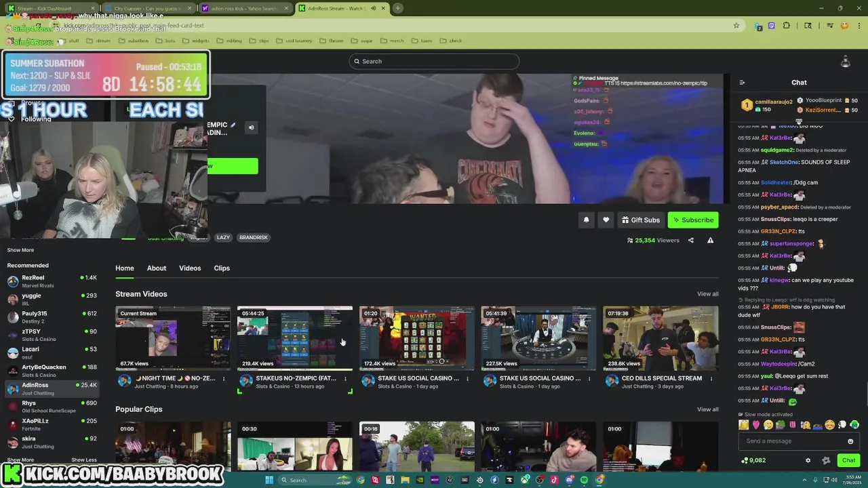Click the Kick search field
Screen dimensions: 868x488
434,62
